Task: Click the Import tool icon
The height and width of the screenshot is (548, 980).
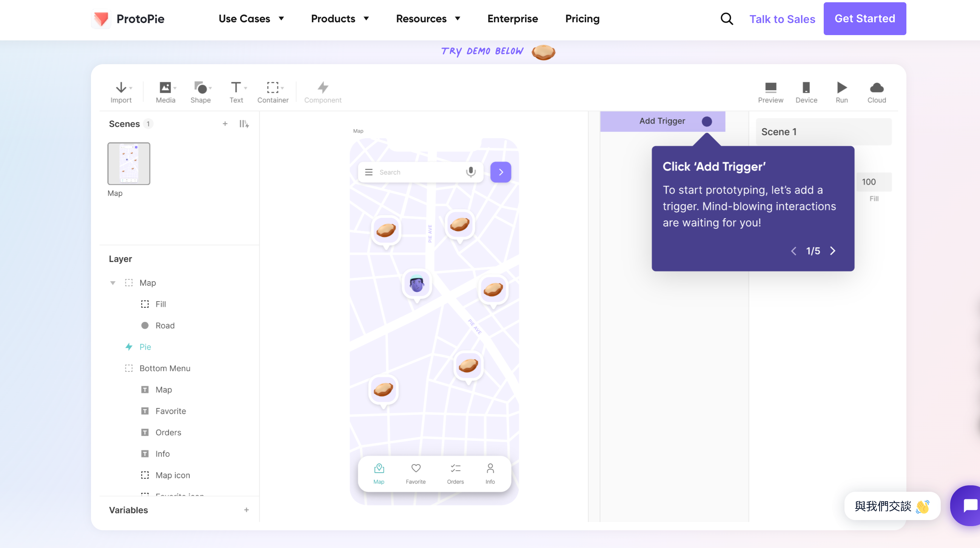Action: [121, 88]
